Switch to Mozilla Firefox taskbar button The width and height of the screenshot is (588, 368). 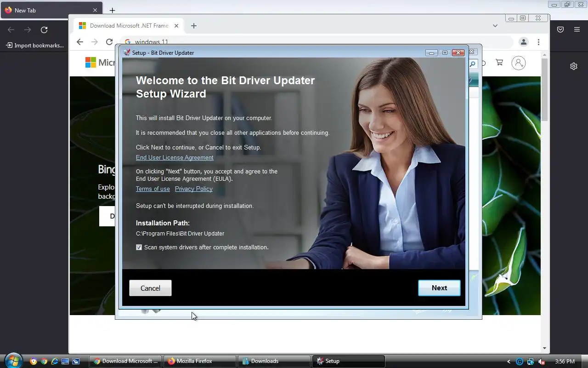200,361
